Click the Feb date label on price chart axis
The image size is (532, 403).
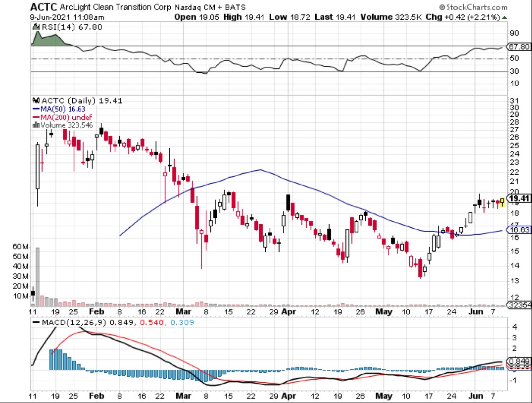(96, 312)
